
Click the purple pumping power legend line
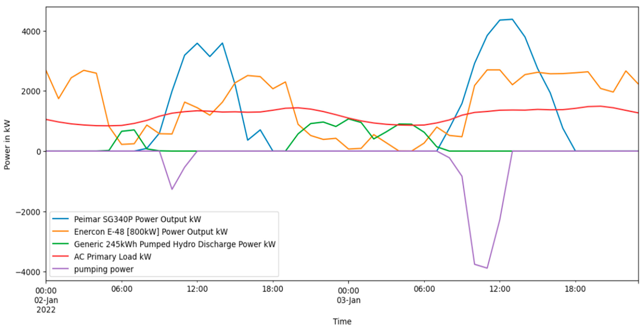(60, 269)
